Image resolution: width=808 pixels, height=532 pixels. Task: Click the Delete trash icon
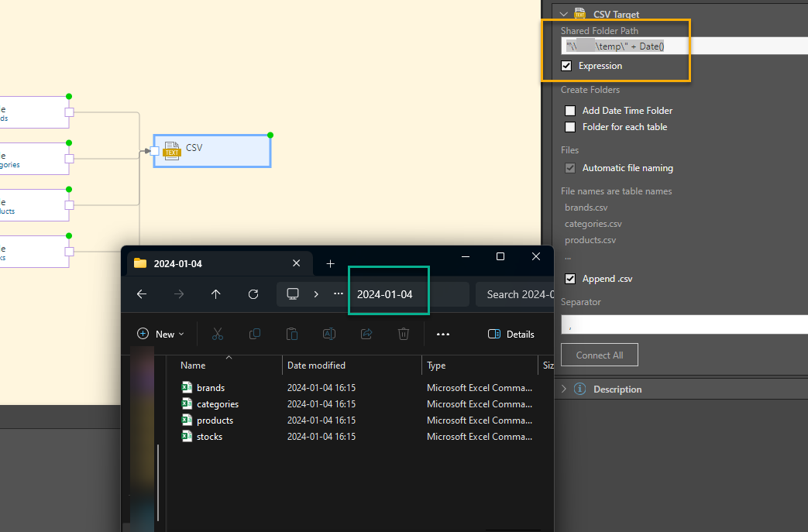(x=404, y=334)
